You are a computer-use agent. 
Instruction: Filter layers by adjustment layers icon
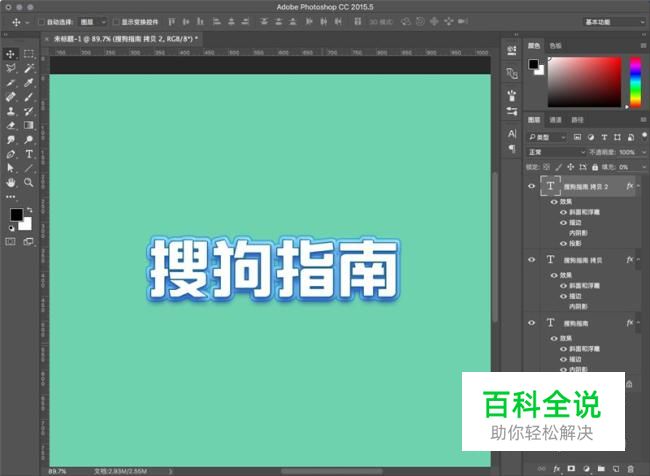pyautogui.click(x=591, y=137)
